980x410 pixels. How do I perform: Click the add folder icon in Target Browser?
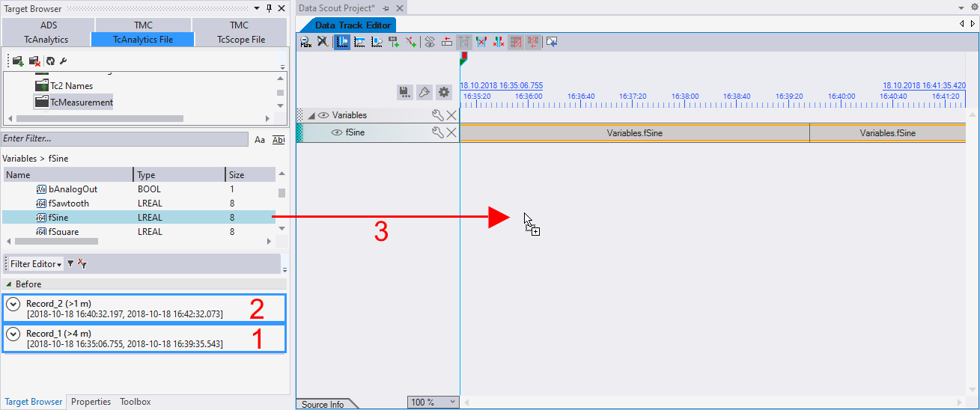(x=17, y=61)
